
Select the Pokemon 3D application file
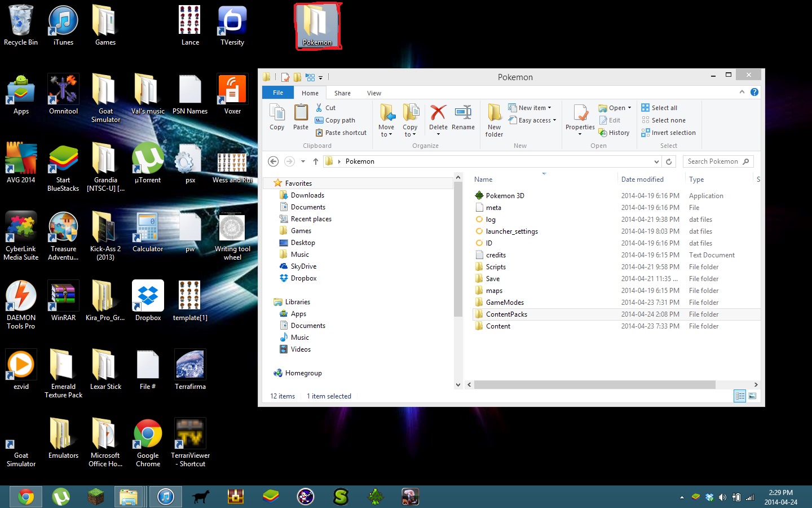coord(505,196)
